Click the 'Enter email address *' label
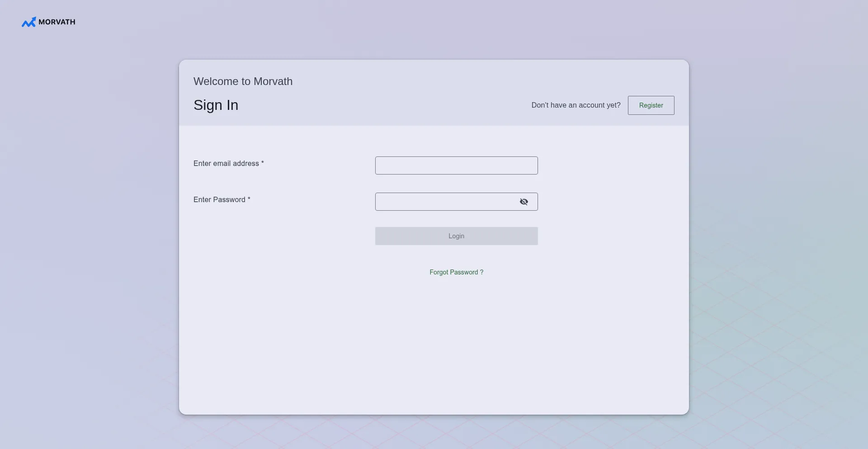 (x=229, y=164)
